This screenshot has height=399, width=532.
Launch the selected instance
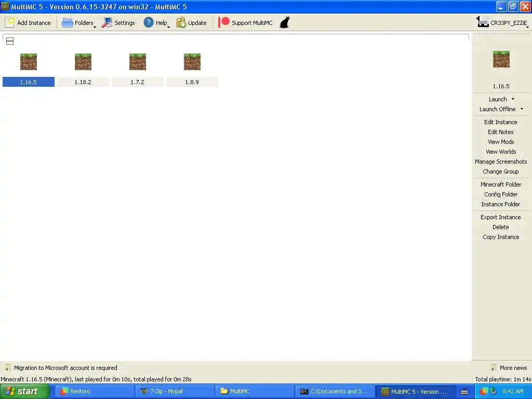coord(498,99)
